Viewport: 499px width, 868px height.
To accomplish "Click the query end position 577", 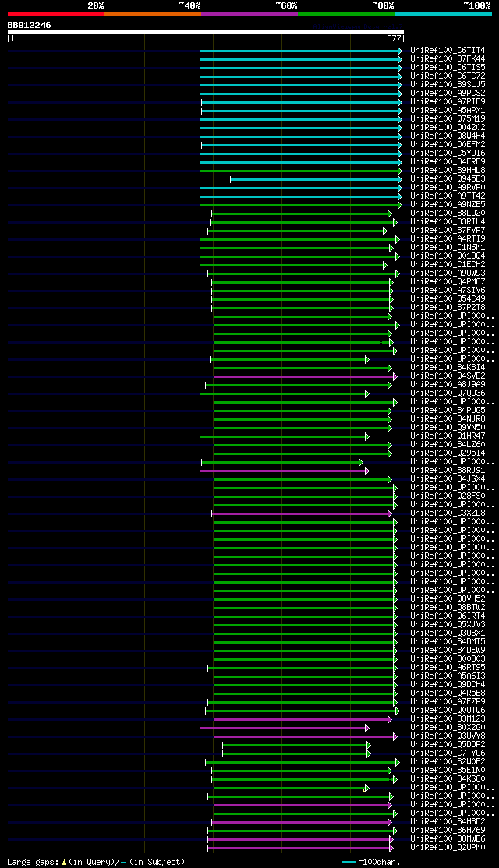I will tap(394, 39).
